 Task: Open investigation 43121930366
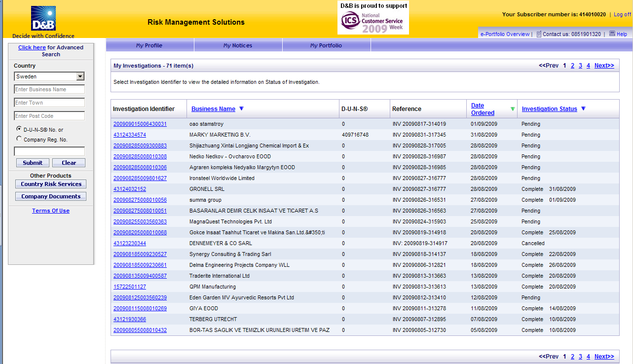130,319
